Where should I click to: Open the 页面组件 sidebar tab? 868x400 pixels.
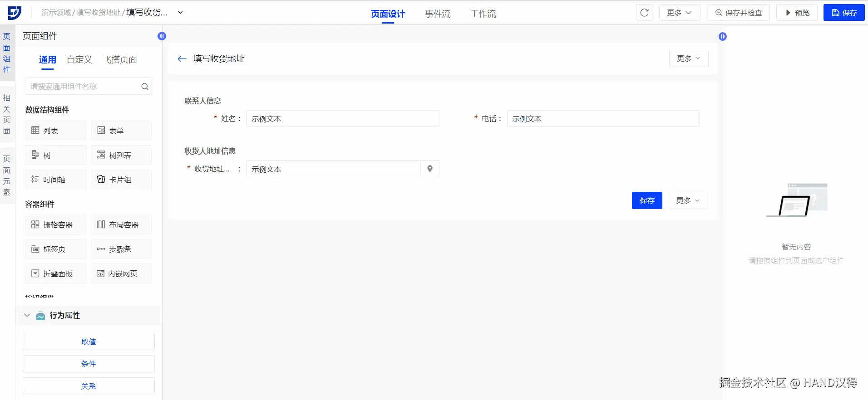tap(7, 53)
